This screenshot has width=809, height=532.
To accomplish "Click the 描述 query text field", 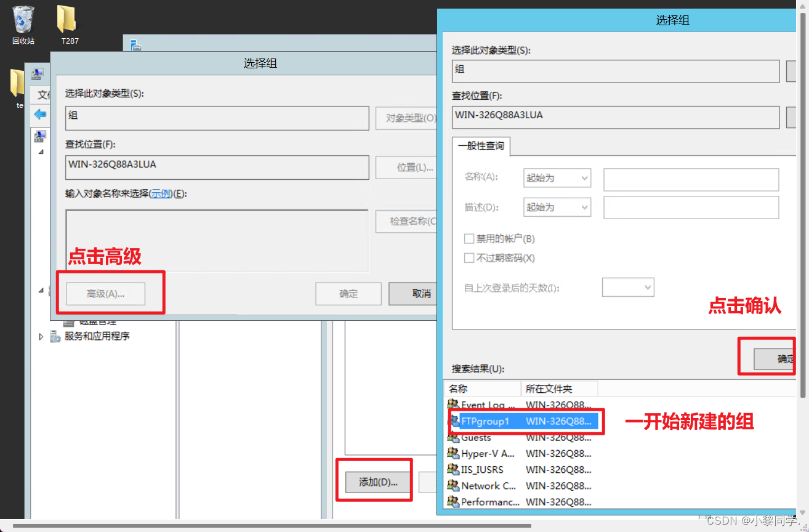I will point(691,208).
